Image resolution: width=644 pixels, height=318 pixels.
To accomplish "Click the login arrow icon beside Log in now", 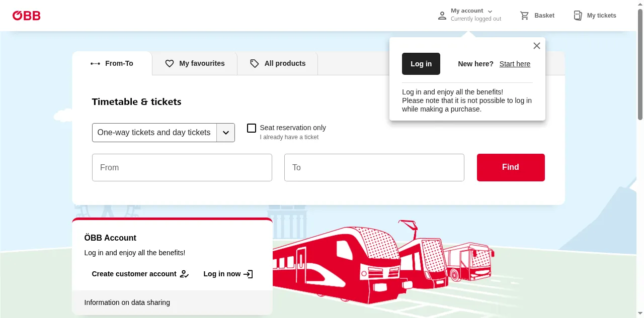I will (248, 274).
